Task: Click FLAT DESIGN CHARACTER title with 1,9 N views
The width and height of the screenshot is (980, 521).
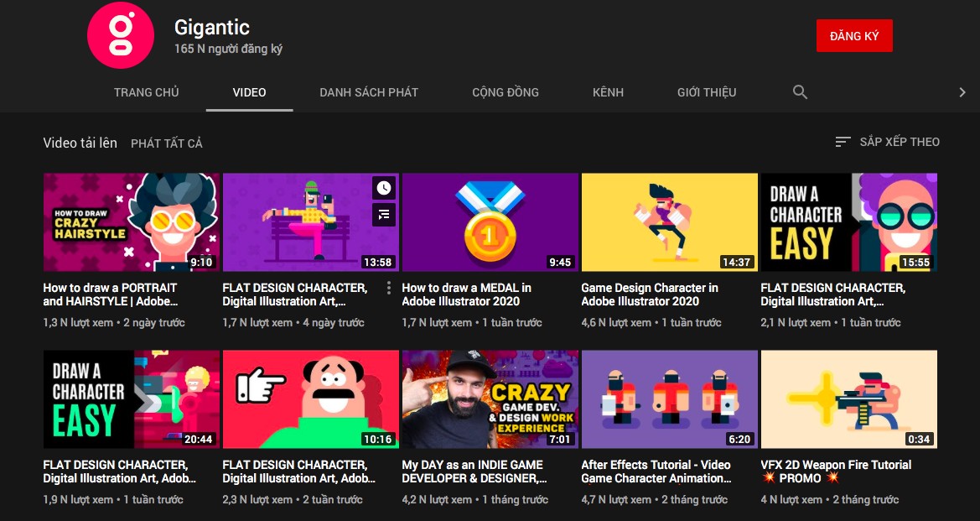Action: (119, 472)
